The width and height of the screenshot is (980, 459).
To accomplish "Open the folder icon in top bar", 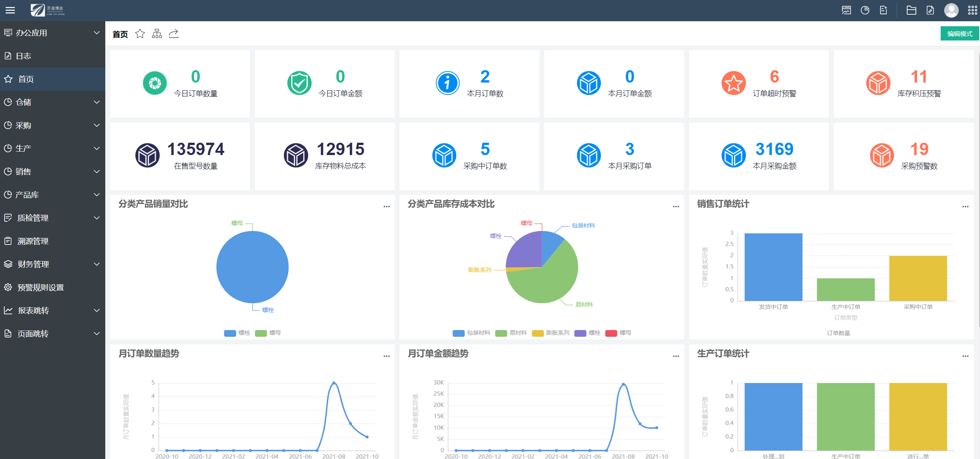I will [911, 10].
